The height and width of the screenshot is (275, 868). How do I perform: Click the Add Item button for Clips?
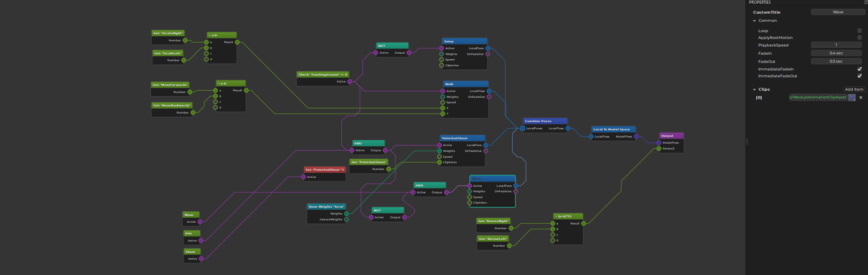854,89
